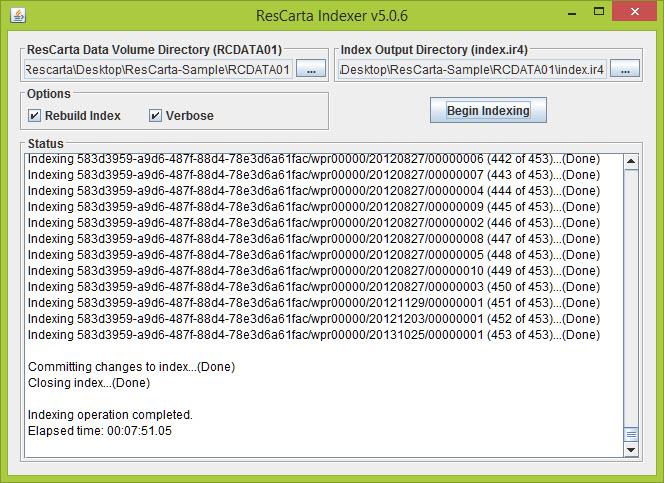664x483 pixels.
Task: Browse for the ResCarta Data Volume Directory
Action: 311,69
